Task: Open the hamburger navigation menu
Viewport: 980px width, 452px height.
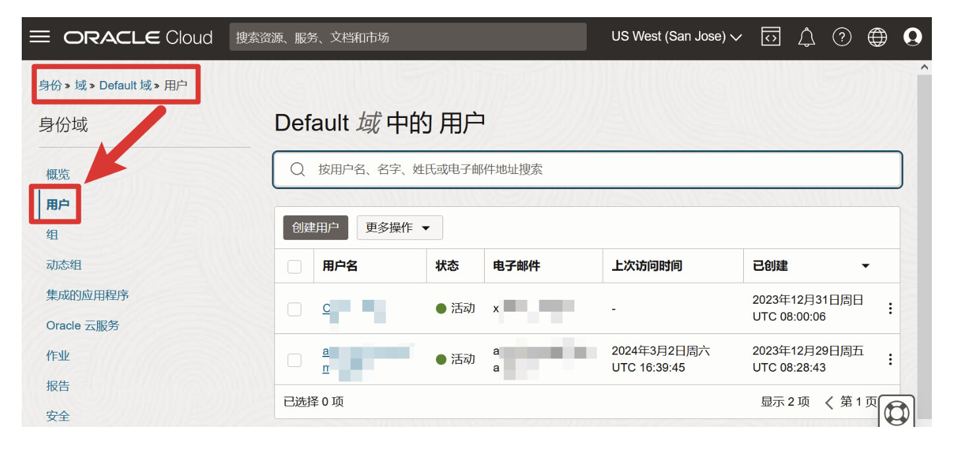Action: tap(40, 37)
